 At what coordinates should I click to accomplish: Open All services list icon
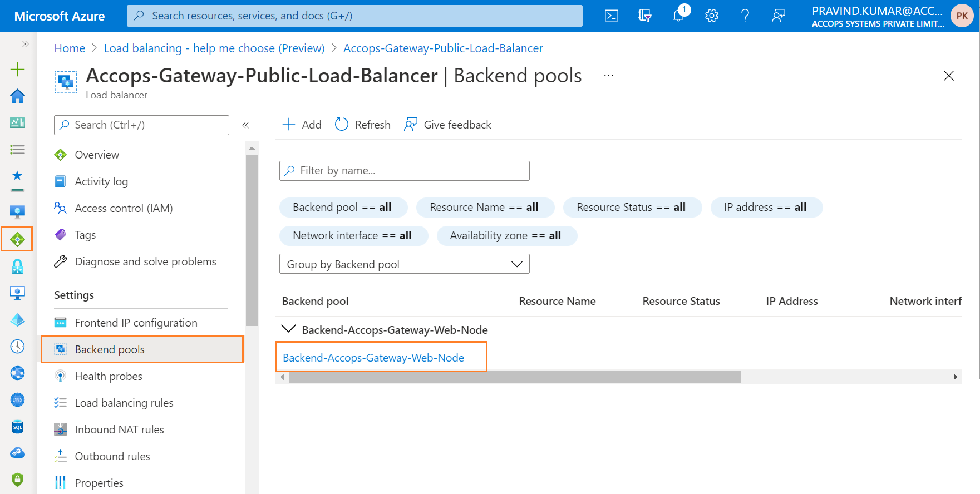pyautogui.click(x=18, y=149)
